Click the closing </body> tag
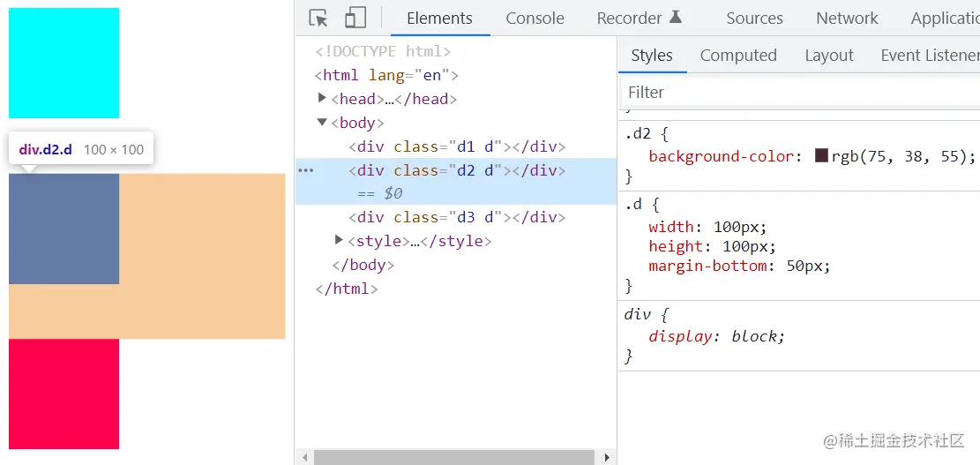This screenshot has width=980, height=465. (363, 265)
